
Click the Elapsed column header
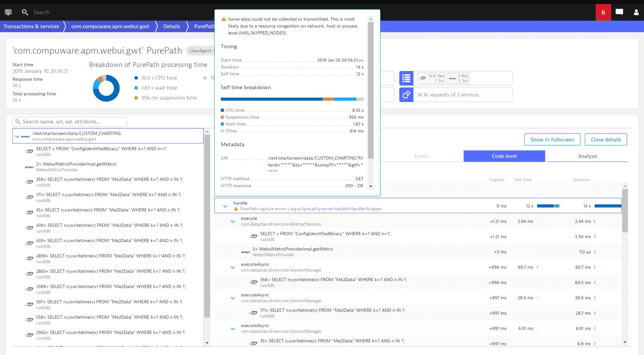pyautogui.click(x=497, y=180)
